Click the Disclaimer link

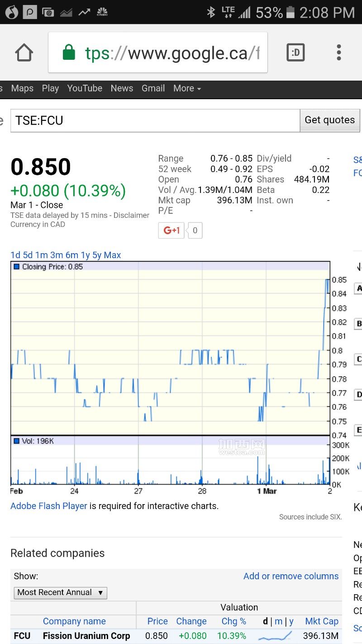pyautogui.click(x=131, y=215)
